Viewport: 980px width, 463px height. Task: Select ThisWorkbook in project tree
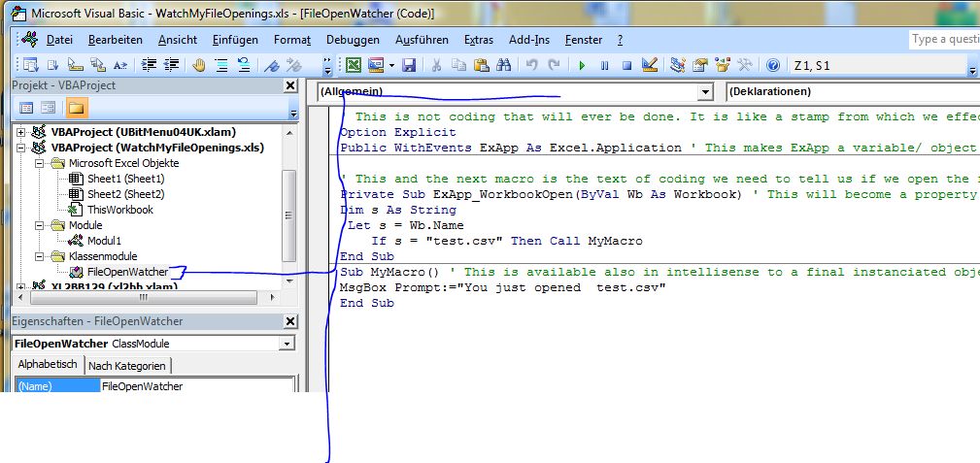[x=120, y=210]
